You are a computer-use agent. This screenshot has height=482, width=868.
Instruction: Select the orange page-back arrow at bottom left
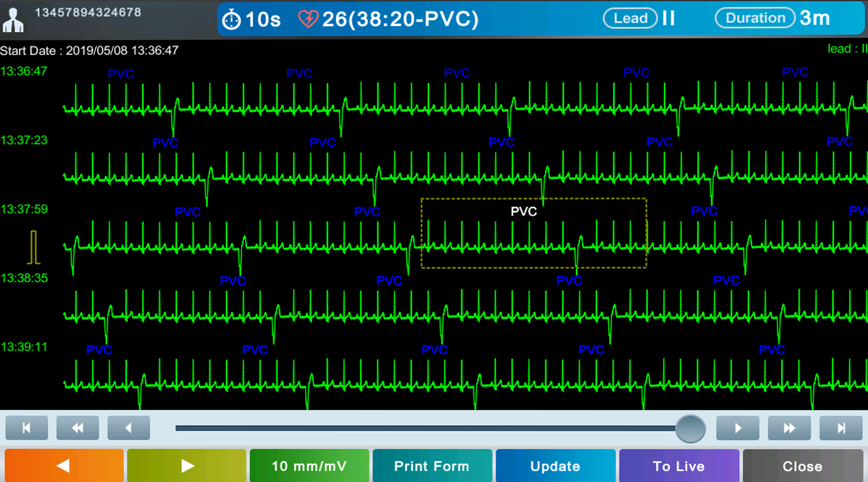tap(64, 466)
